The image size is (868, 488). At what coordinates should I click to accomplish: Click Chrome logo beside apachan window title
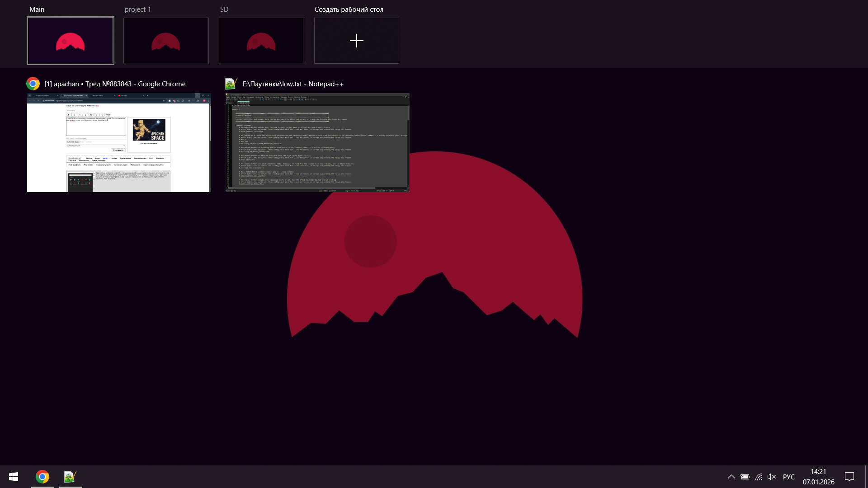point(33,84)
